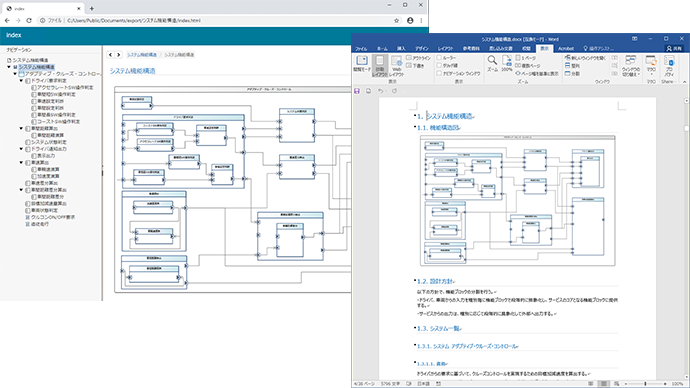
Task: Collapse the 車間距離算出 tree node
Action: [x=21, y=128]
